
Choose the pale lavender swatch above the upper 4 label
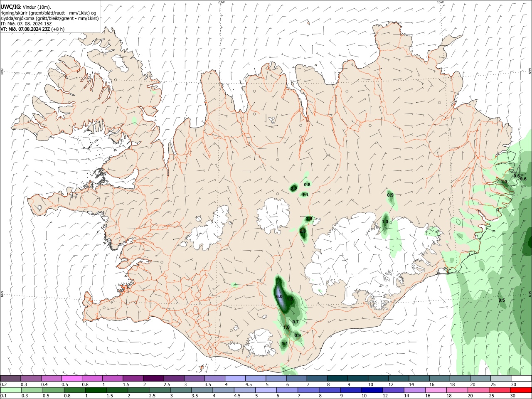click(x=235, y=378)
